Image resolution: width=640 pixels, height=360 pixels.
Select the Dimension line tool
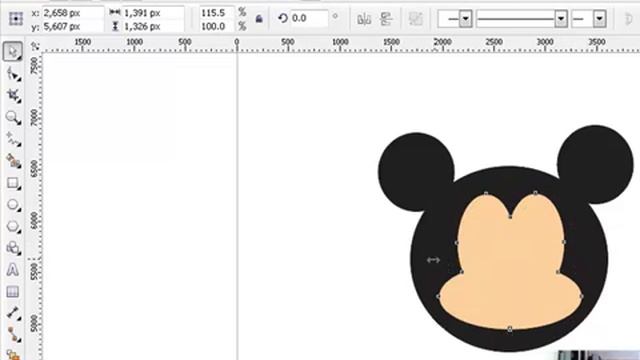(x=13, y=313)
